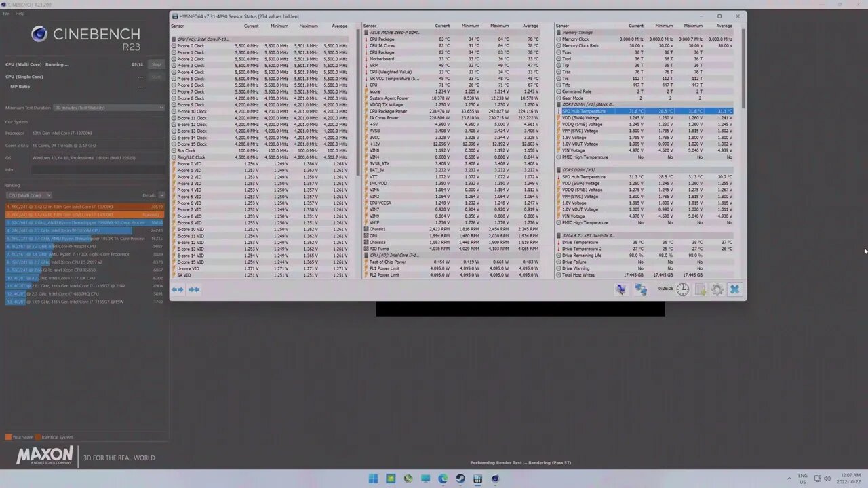
Task: Toggle the ranking Details arrow
Action: [161, 195]
